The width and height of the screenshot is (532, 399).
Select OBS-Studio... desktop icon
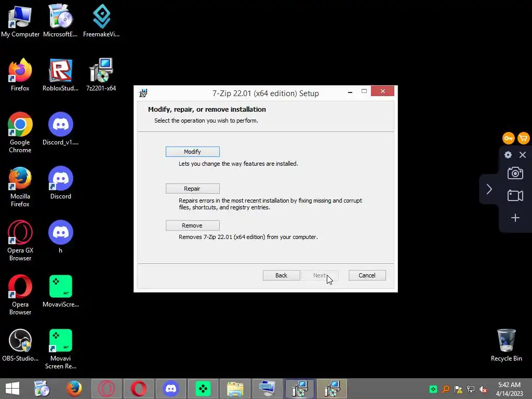click(20, 345)
